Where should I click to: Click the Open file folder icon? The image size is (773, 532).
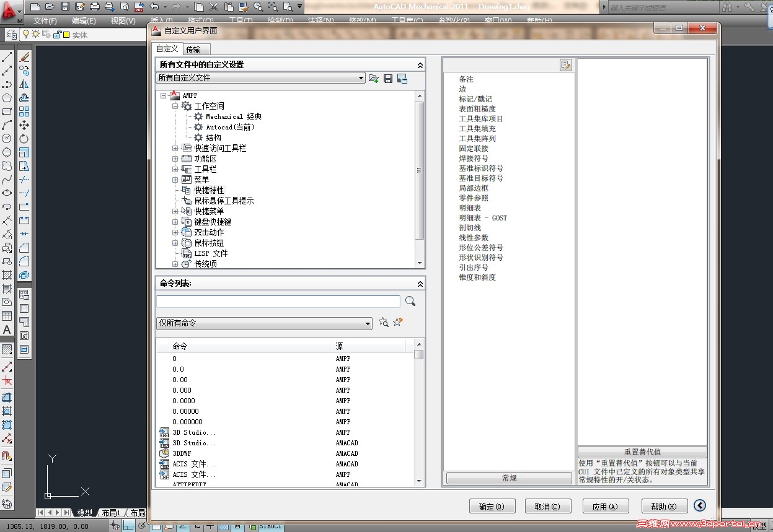(x=50, y=7)
